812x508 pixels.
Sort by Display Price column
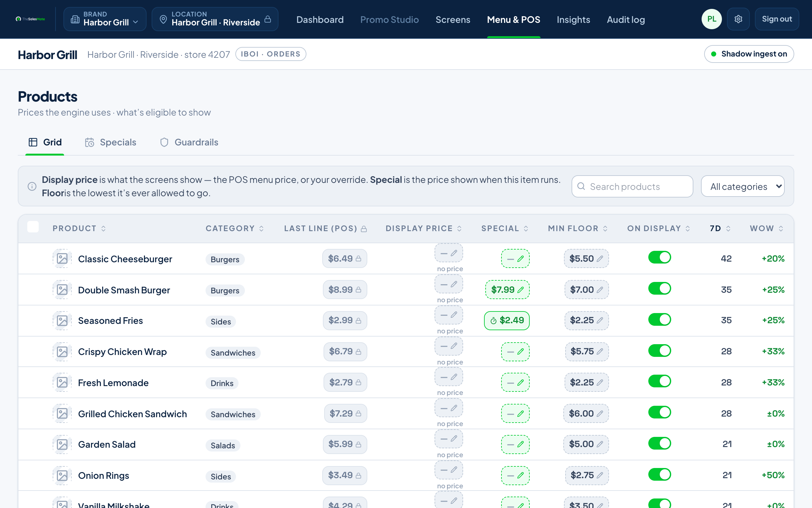pos(423,229)
